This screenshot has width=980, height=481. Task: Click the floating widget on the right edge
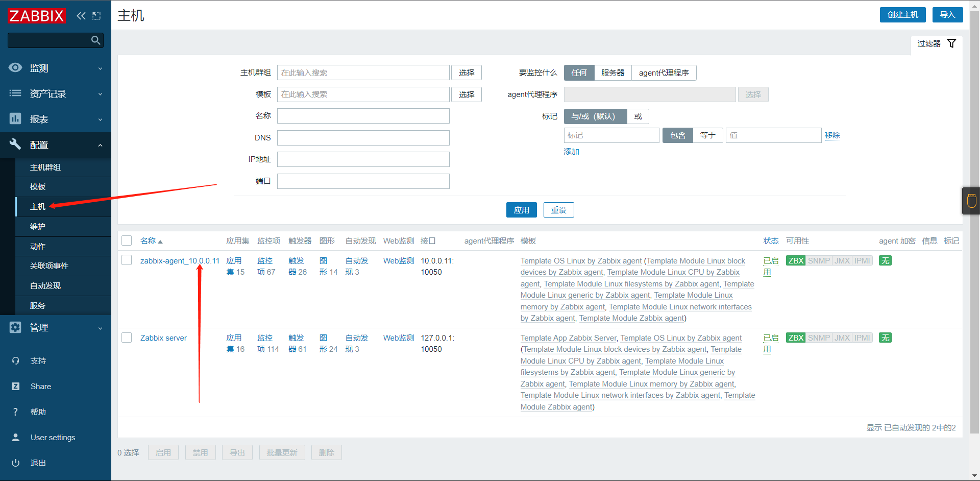[971, 201]
